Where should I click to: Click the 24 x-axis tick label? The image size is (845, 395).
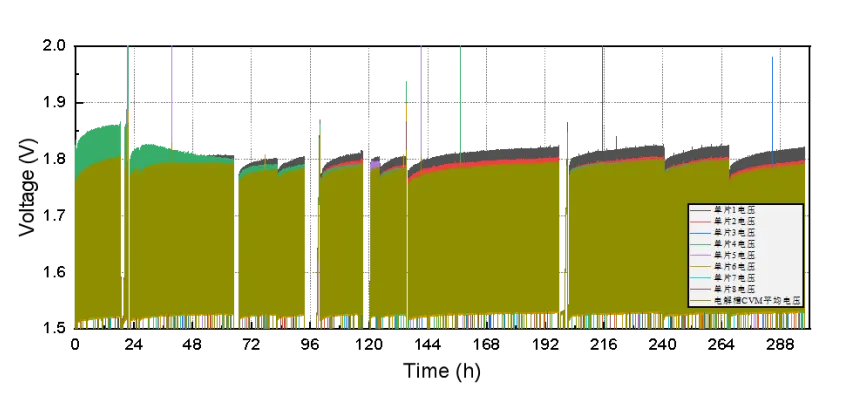(134, 345)
